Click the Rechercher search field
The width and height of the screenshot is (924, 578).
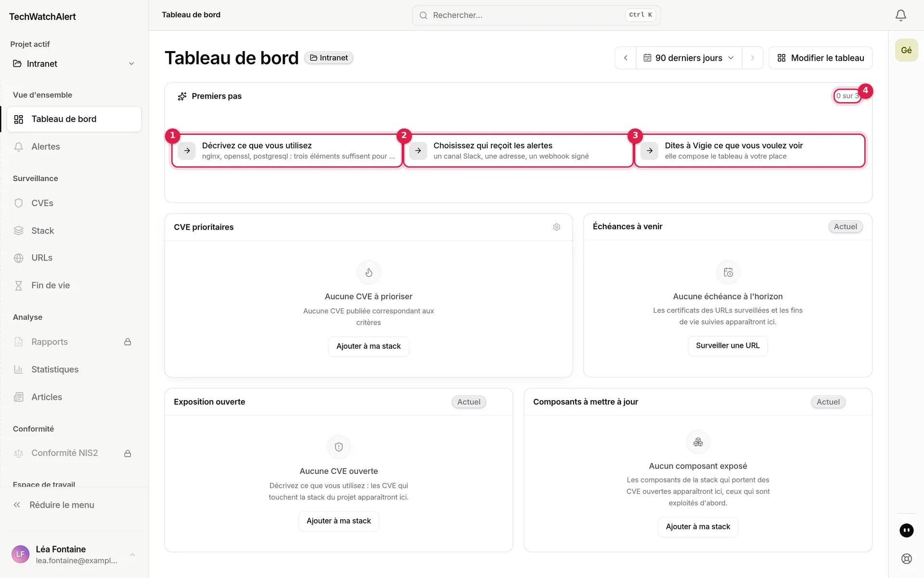[x=536, y=15]
